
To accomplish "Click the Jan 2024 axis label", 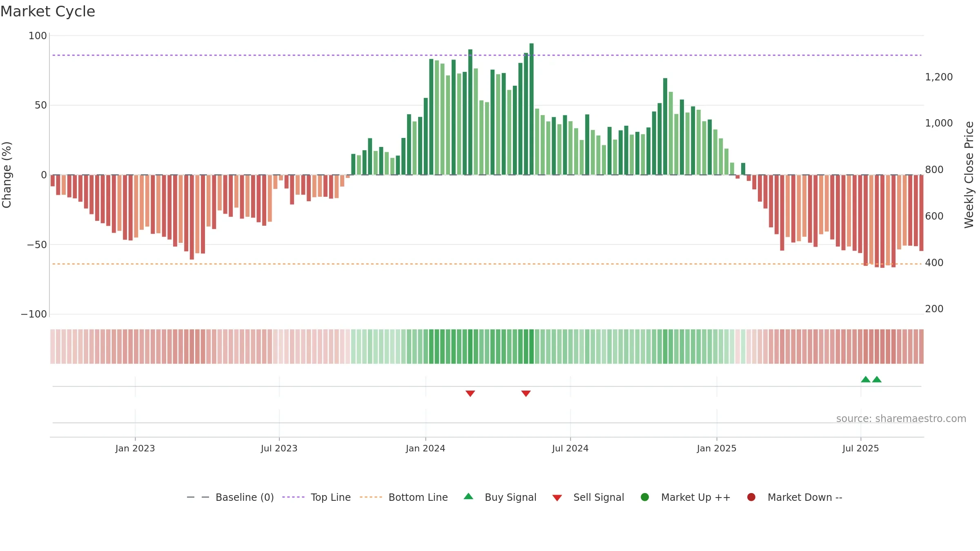I will [x=425, y=448].
